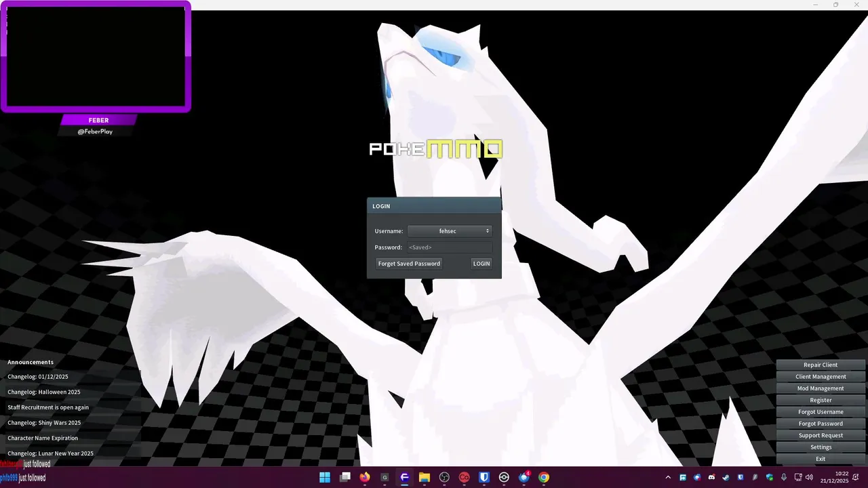Open Mod Management

pos(821,388)
